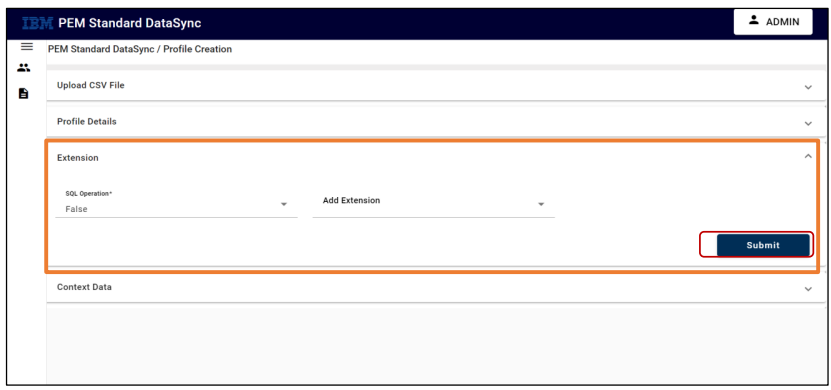This screenshot has width=831, height=390.
Task: Click the Upload CSV File heading
Action: [x=91, y=85]
